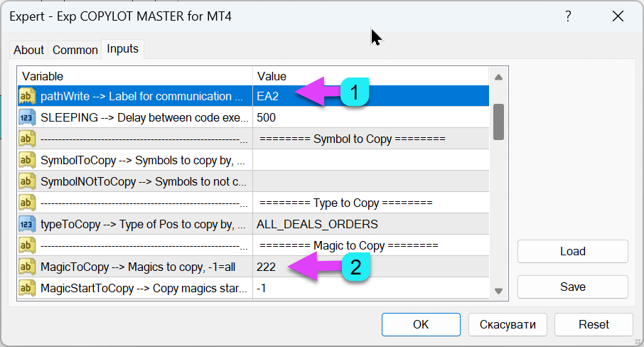644x347 pixels.
Task: Click the string icon beside MagicStartToCopy variable
Action: (x=28, y=288)
